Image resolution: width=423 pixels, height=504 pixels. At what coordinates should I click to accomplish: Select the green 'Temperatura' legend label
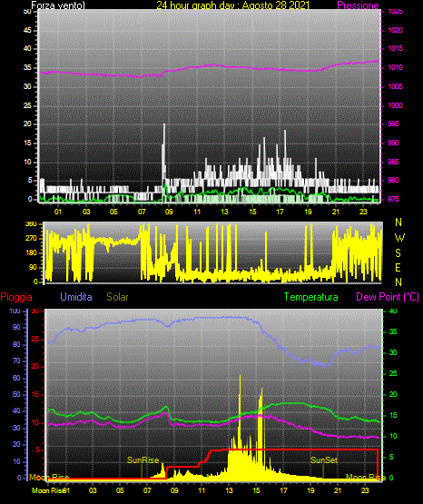[x=311, y=297]
